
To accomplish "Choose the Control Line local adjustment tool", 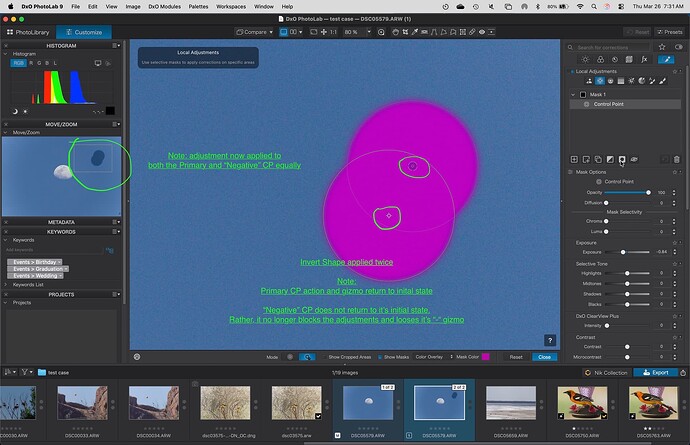I will coord(610,81).
